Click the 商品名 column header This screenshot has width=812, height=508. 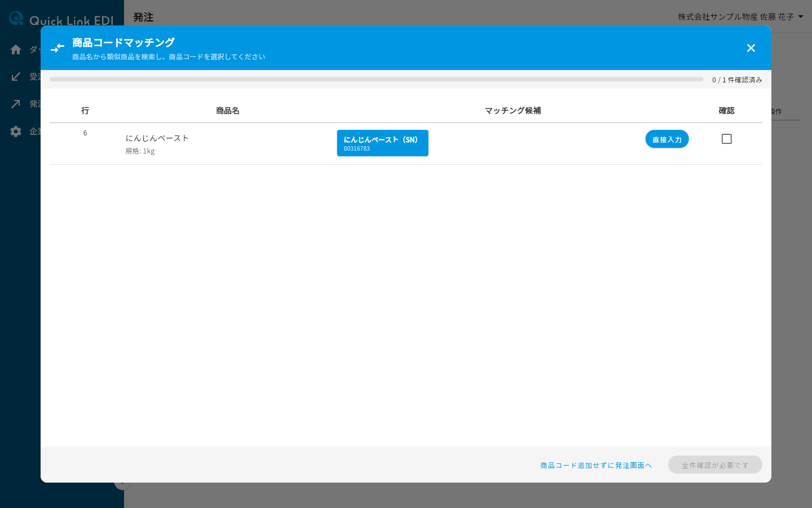(228, 111)
